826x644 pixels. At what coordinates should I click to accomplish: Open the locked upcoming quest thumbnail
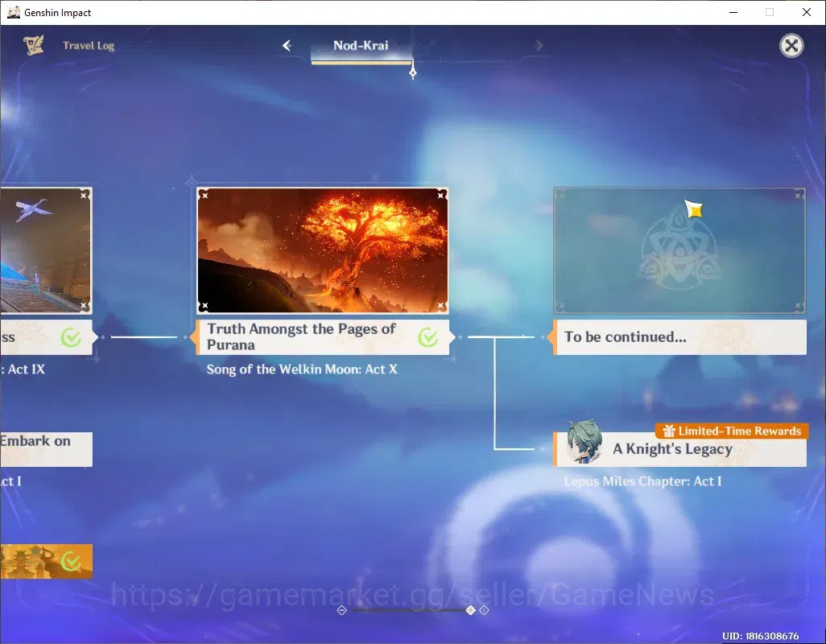[679, 250]
